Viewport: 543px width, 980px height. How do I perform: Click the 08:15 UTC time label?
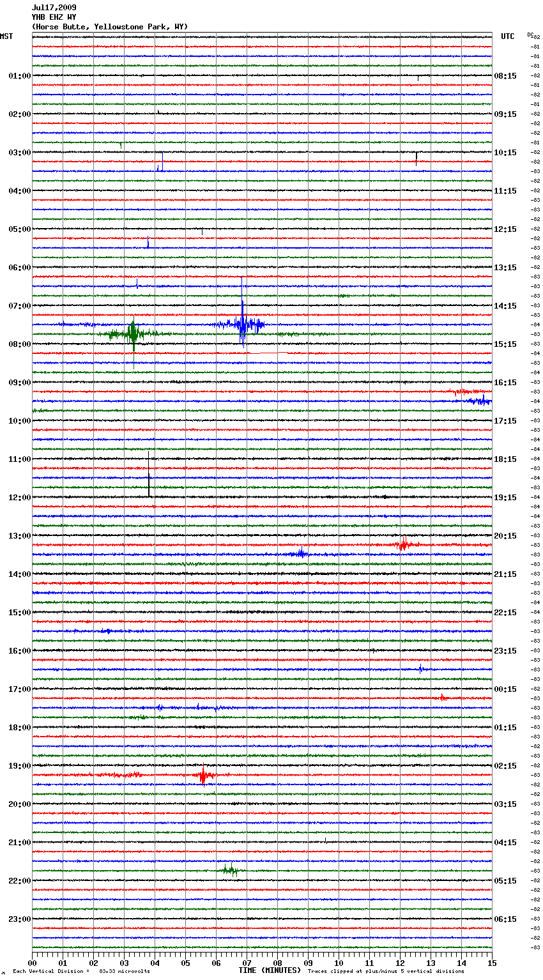[x=505, y=76]
